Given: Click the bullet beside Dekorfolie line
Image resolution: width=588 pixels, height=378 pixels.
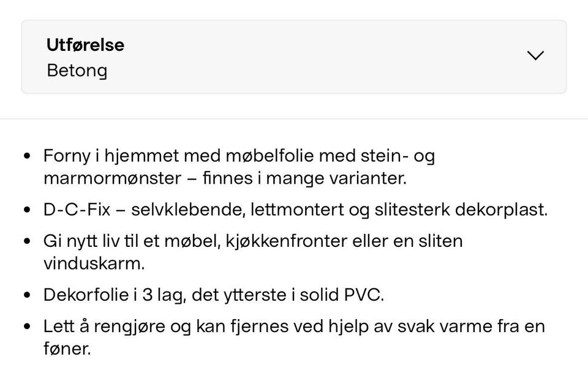Looking at the screenshot, I should tap(26, 295).
